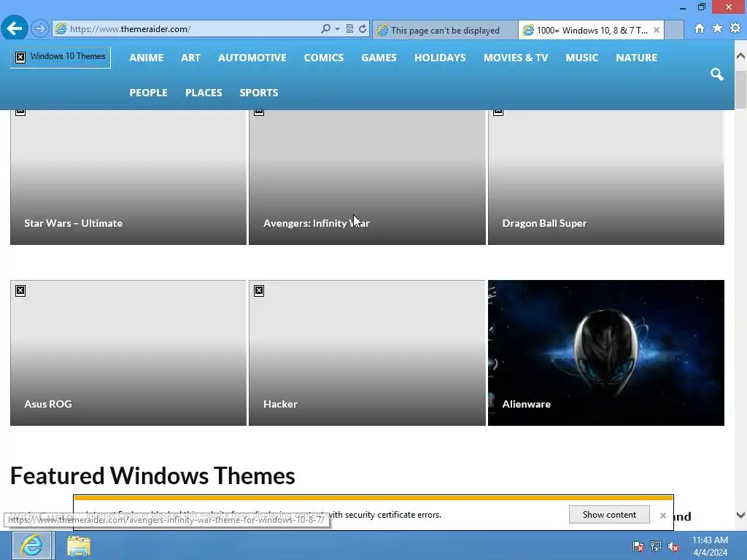
Task: Open the PLACES category
Action: pos(204,93)
